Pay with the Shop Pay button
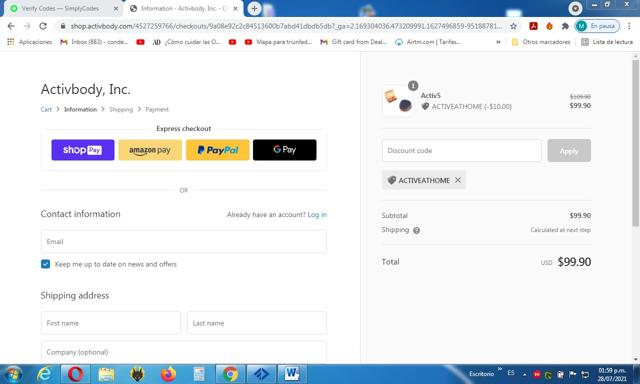This screenshot has width=640, height=384. click(83, 150)
